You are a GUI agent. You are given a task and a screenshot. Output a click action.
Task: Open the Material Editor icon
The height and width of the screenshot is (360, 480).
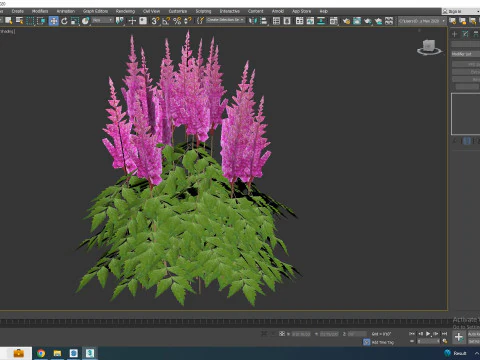click(x=333, y=21)
